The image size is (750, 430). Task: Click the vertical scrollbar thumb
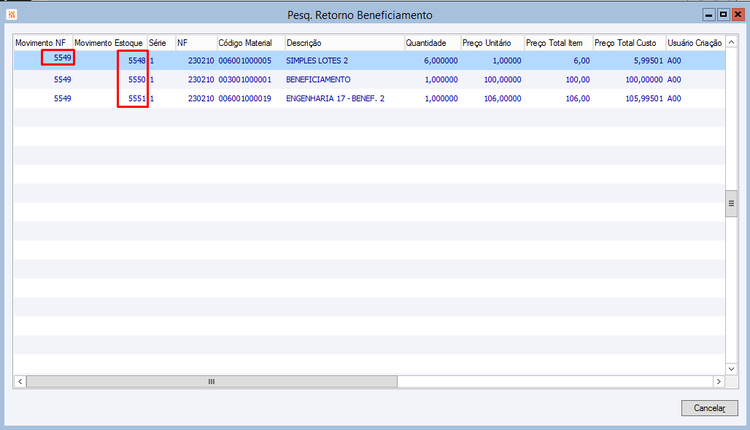tap(731, 203)
